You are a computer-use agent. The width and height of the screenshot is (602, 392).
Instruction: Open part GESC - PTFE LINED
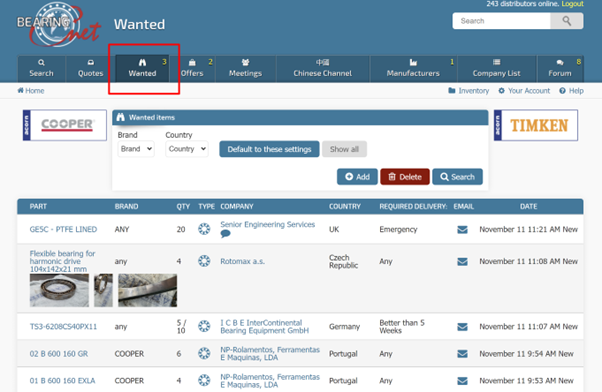tap(63, 229)
